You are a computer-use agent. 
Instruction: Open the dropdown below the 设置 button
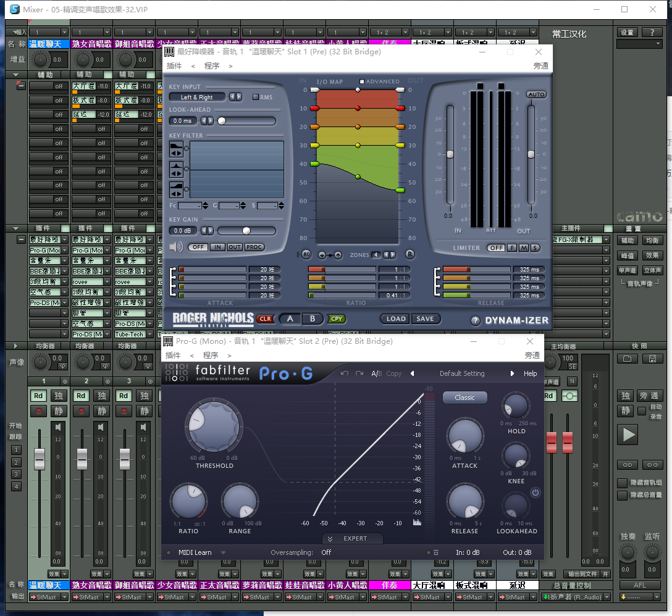click(639, 44)
